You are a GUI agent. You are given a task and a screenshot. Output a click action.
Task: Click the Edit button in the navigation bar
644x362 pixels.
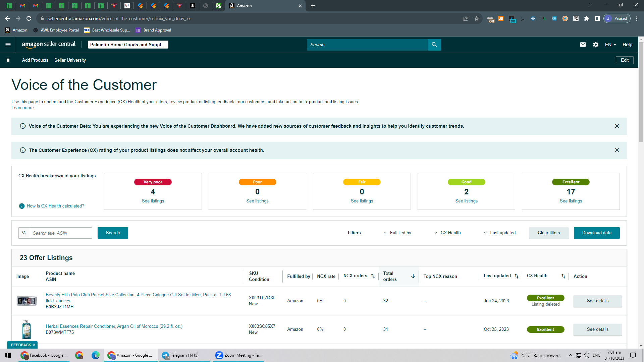tap(625, 60)
